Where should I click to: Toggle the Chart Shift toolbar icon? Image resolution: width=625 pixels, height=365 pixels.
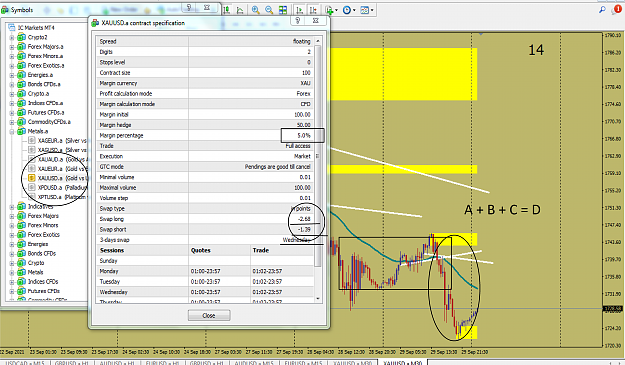coord(313,10)
